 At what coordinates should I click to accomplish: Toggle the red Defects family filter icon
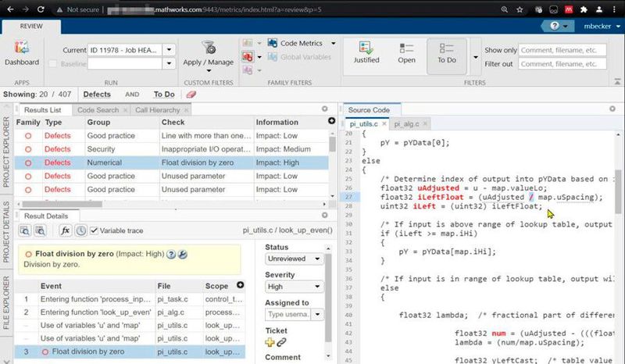click(248, 56)
